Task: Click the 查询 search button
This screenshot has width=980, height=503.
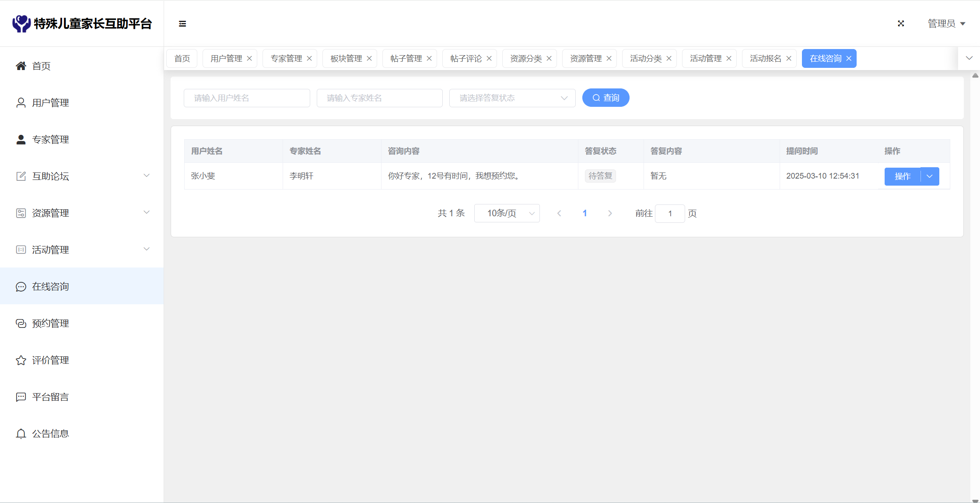Action: [x=605, y=98]
